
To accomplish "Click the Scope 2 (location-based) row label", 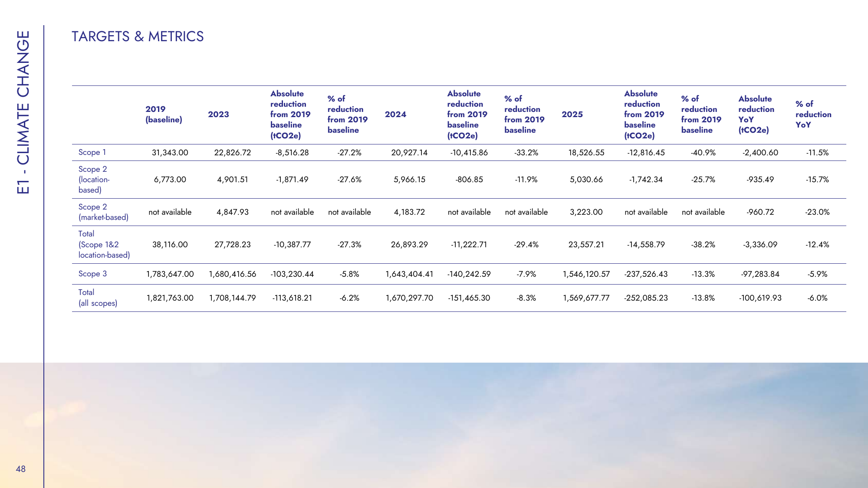I will 94,180.
